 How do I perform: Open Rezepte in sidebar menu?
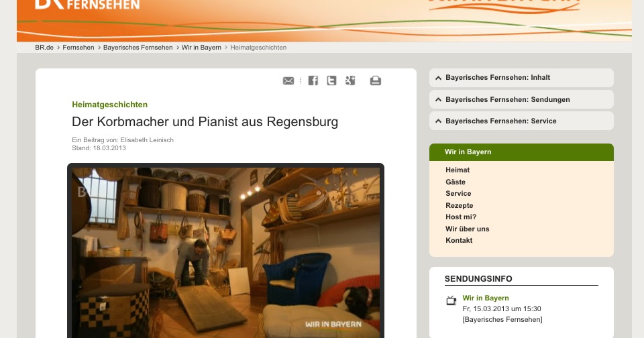click(x=459, y=205)
